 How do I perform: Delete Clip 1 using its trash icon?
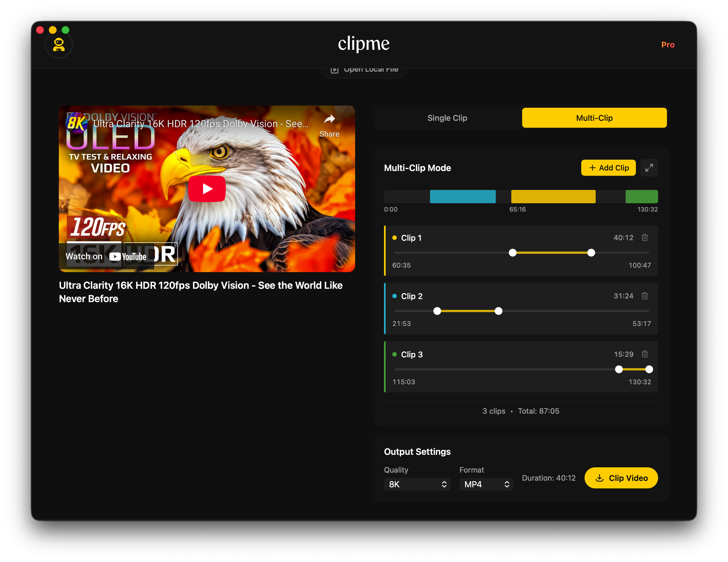pyautogui.click(x=645, y=237)
